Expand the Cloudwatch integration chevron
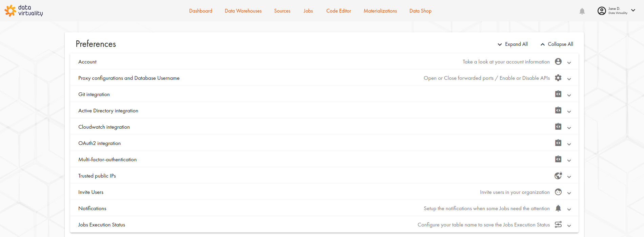The width and height of the screenshot is (644, 237). [569, 128]
